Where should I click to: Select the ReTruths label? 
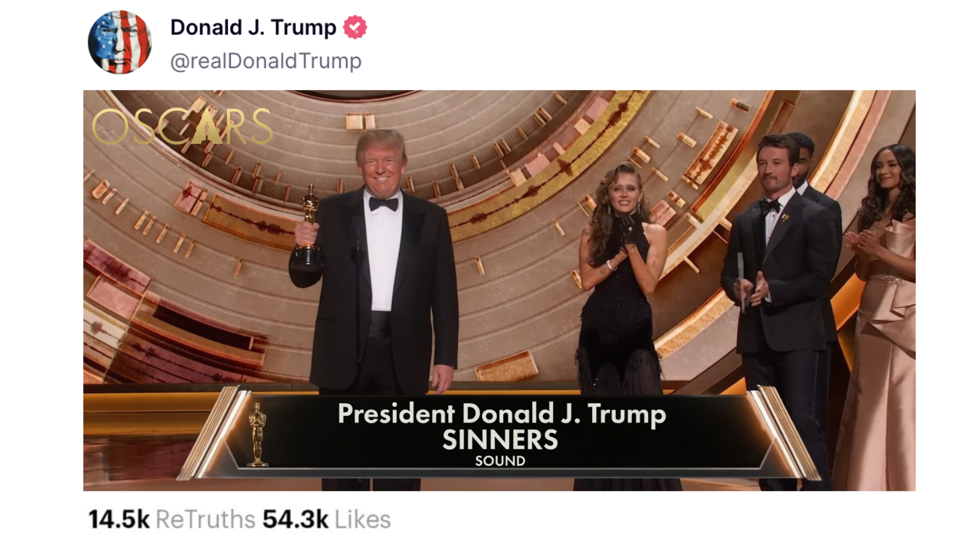tap(205, 520)
